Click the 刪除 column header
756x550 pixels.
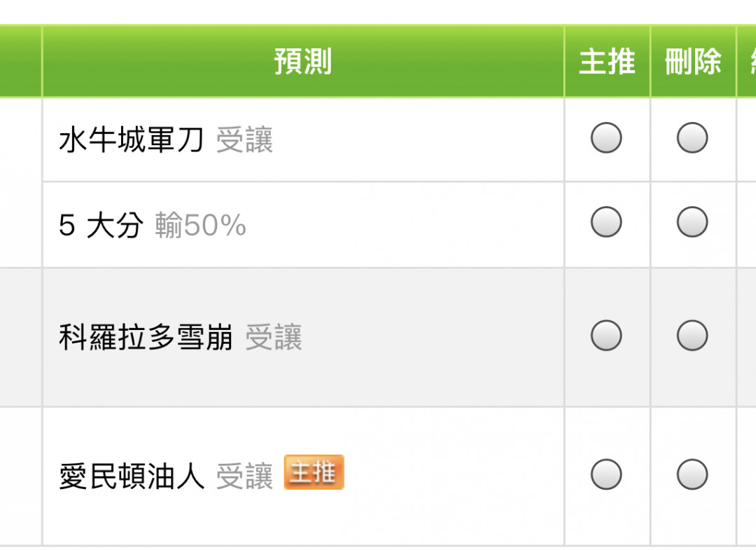coord(693,61)
